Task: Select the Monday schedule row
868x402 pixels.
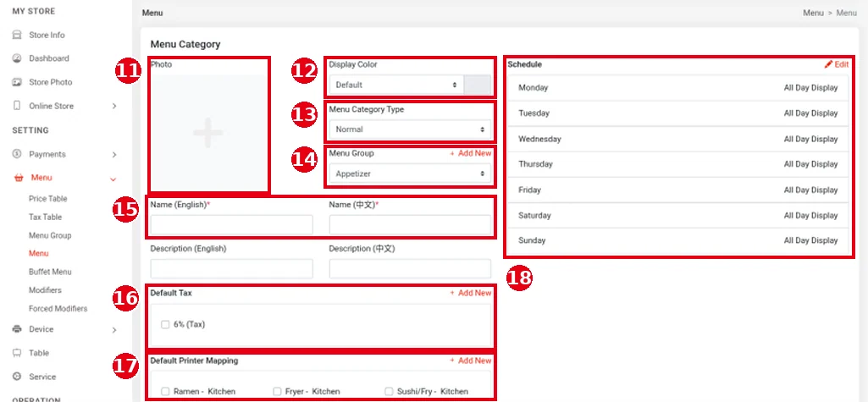Action: 678,87
